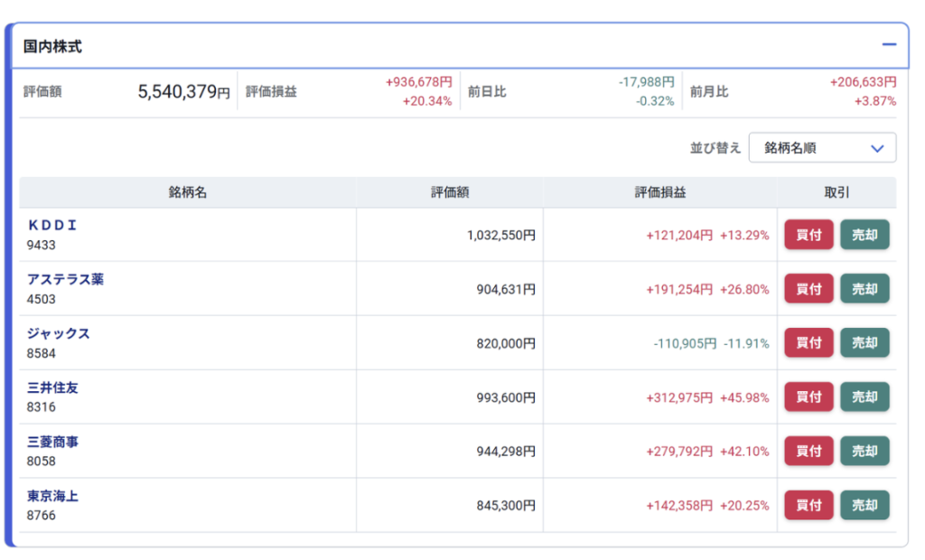Open the アステラス薬 stock link
The height and width of the screenshot is (560, 925).
click(65, 280)
